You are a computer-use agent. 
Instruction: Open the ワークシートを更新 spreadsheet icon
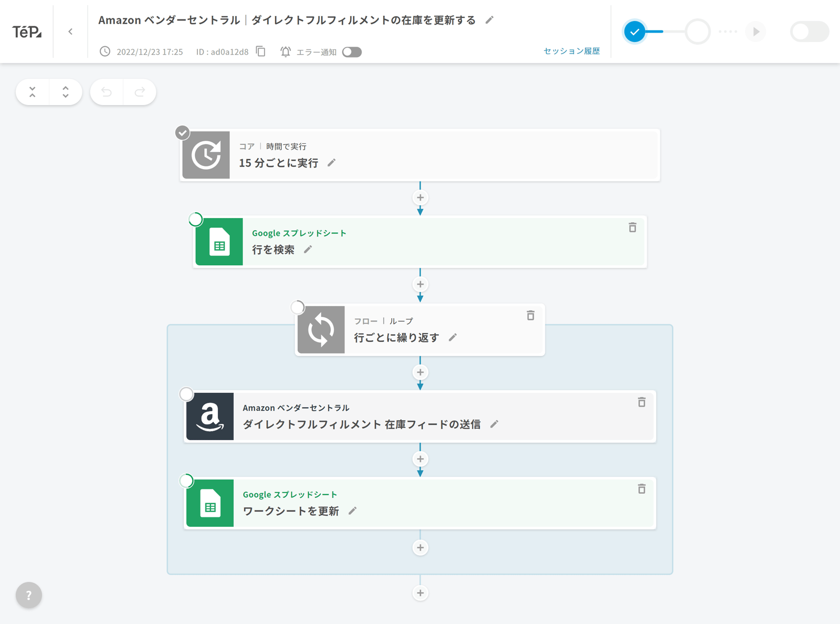click(210, 503)
